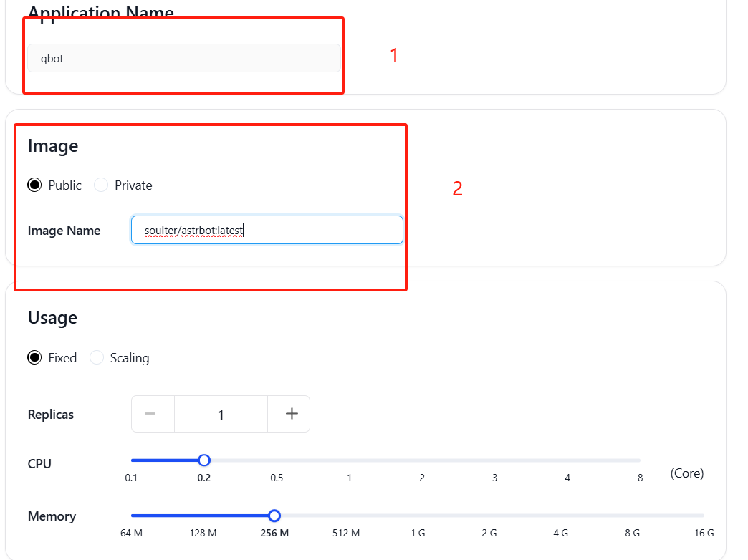Set CPU slider to 0.1 core
748x560 pixels.
coord(132,460)
